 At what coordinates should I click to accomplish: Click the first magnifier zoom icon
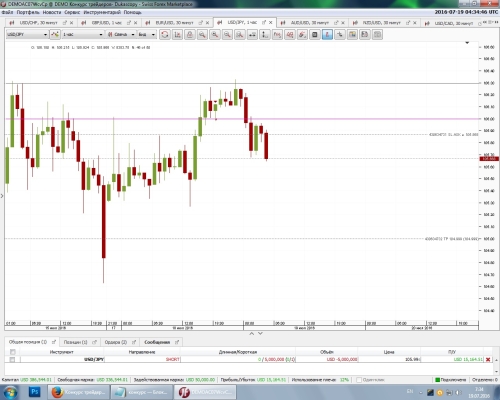pos(202,35)
